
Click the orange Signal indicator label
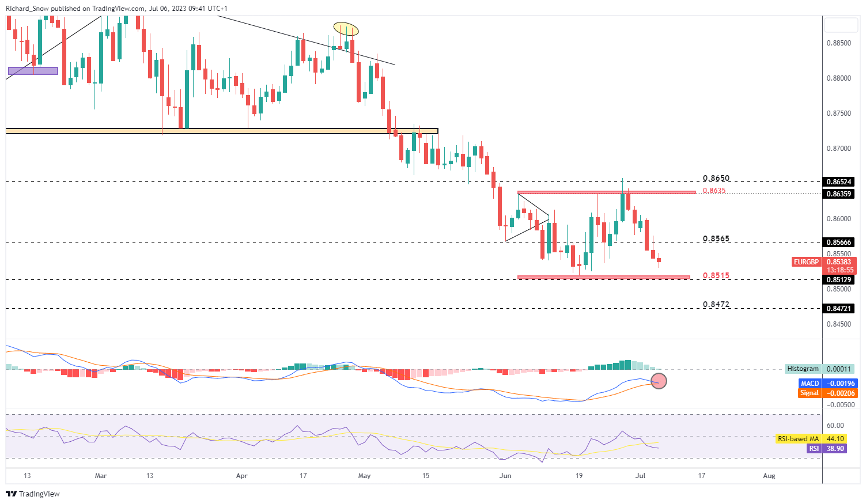click(x=809, y=393)
